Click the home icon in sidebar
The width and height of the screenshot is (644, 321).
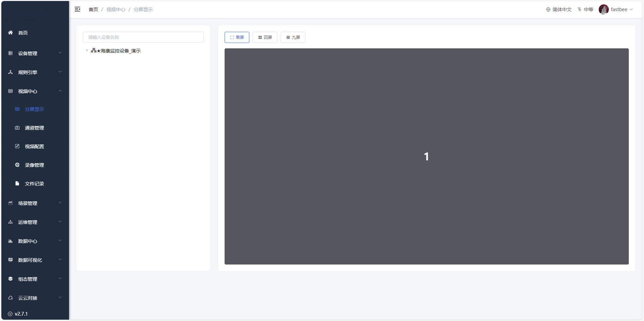click(10, 33)
